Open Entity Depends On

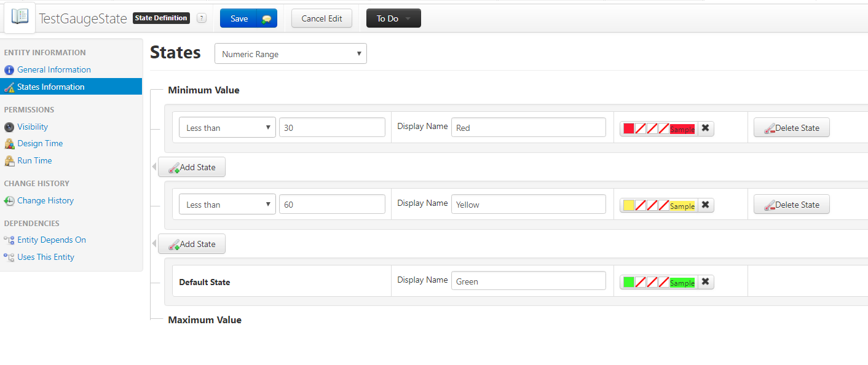52,240
